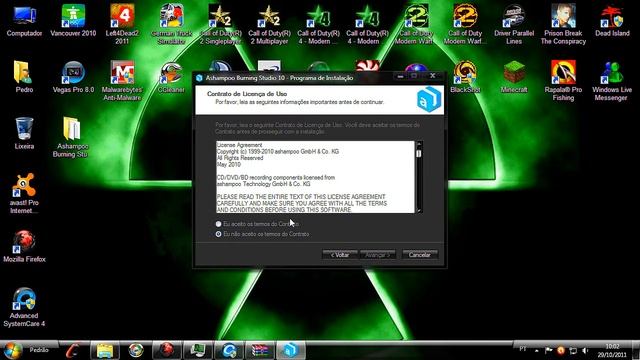Click the license agreement scrollbar thumb
Image resolution: width=640 pixels, height=360 pixels.
(x=419, y=153)
